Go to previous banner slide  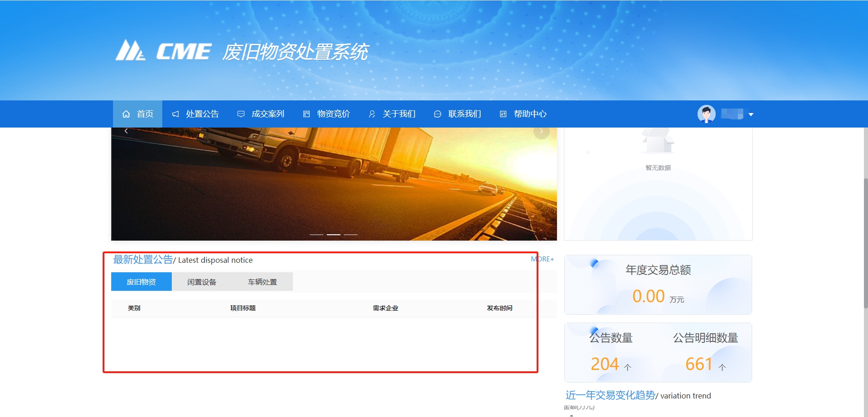(x=126, y=131)
